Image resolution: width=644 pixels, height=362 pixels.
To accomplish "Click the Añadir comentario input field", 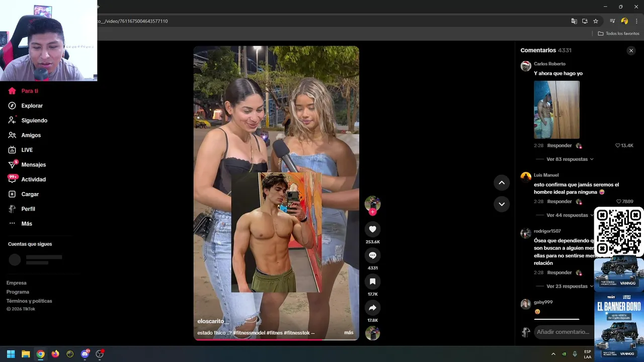I will pos(563,332).
